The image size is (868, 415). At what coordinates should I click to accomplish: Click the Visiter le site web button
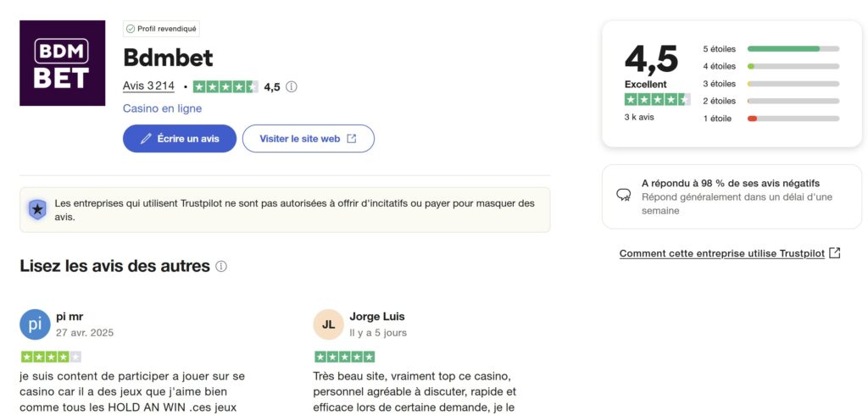pos(309,138)
